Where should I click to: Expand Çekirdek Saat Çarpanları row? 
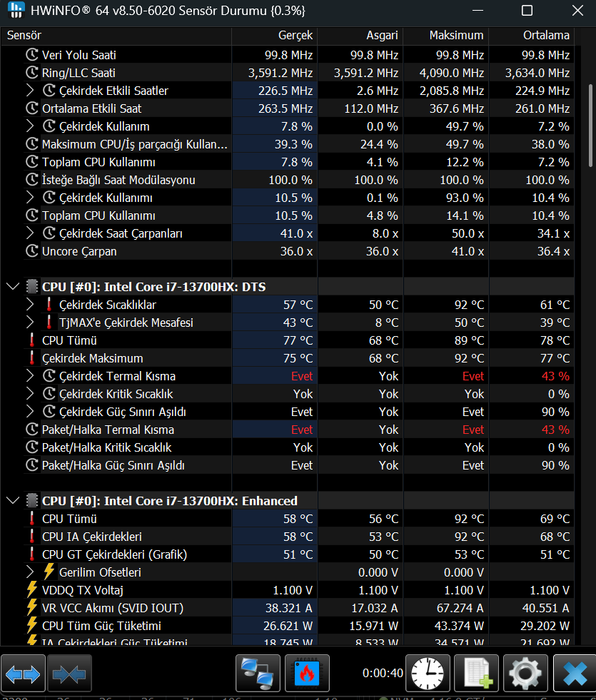[30, 233]
